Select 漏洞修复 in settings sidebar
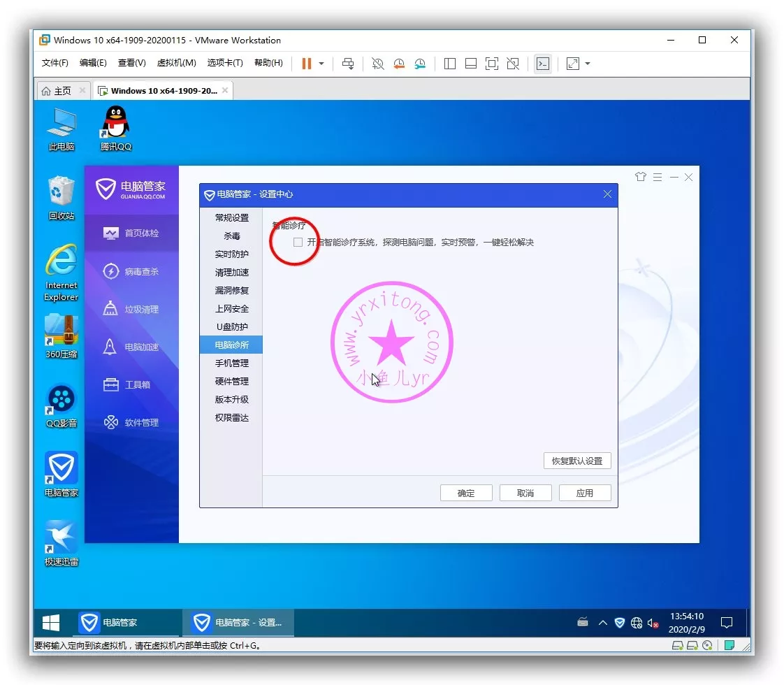This screenshot has height=685, width=784. (x=231, y=291)
